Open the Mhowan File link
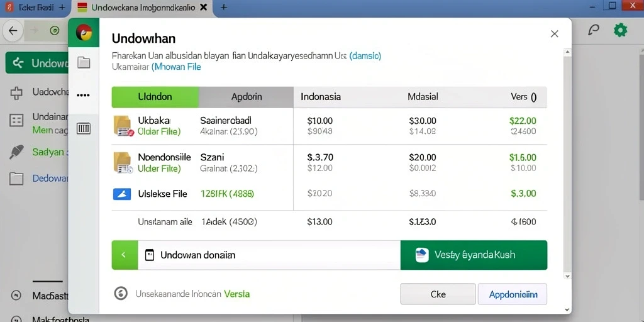The width and height of the screenshot is (644, 322). tap(176, 67)
